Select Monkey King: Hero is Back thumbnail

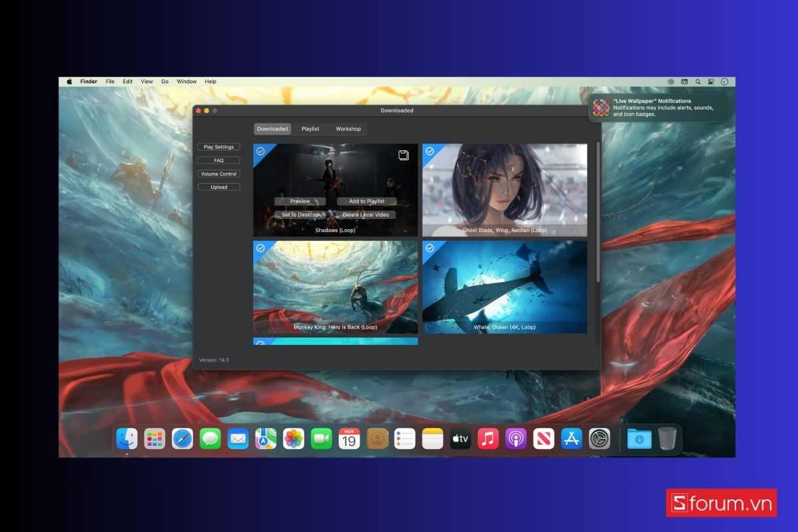point(336,287)
